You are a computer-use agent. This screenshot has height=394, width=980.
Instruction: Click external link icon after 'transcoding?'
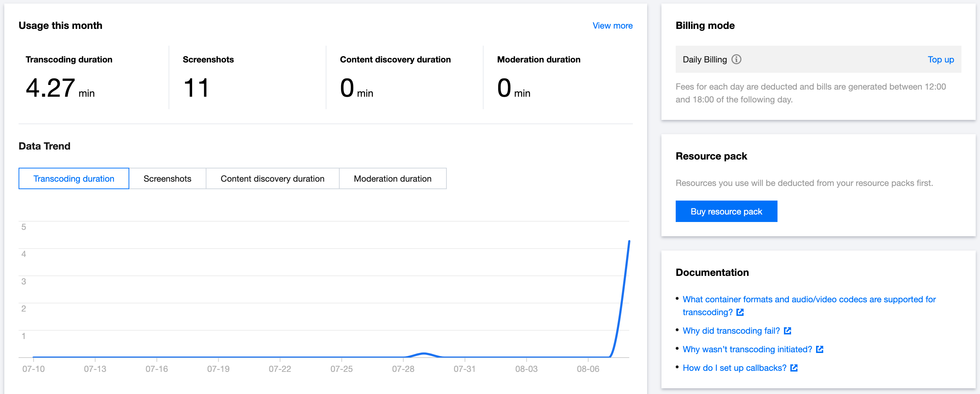(740, 312)
